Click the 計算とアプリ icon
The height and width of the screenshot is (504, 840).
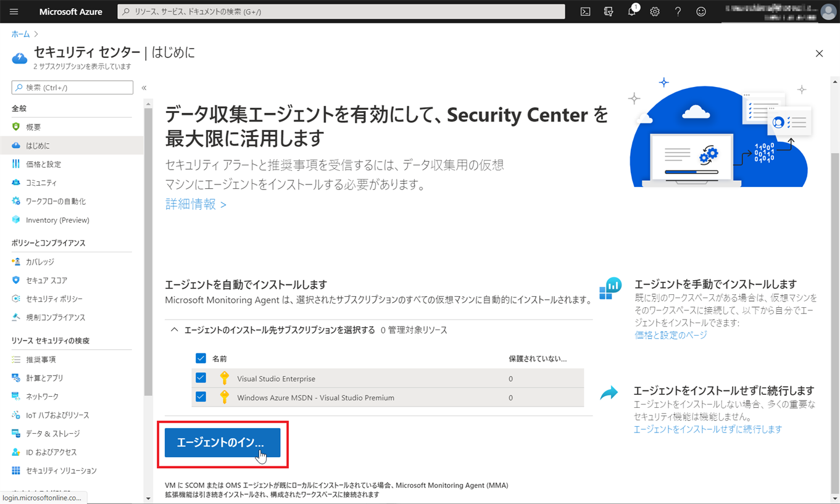point(16,378)
